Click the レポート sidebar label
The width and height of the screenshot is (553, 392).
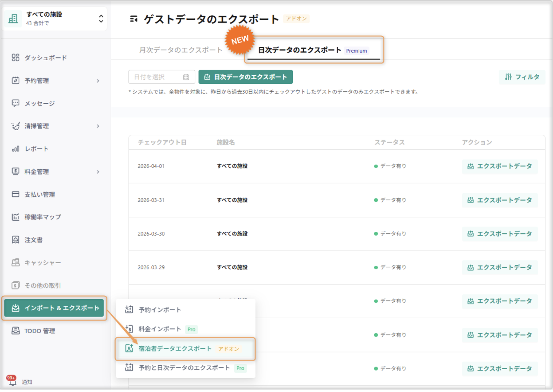point(36,149)
